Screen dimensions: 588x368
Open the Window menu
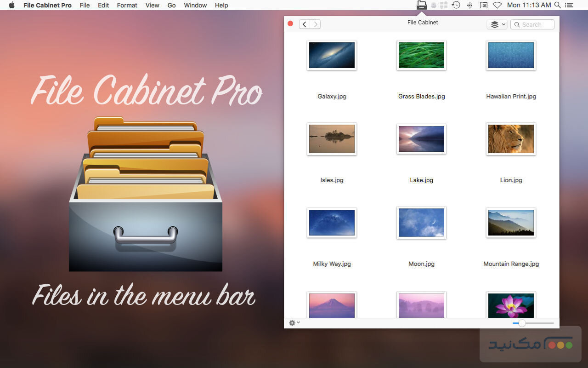coord(195,5)
